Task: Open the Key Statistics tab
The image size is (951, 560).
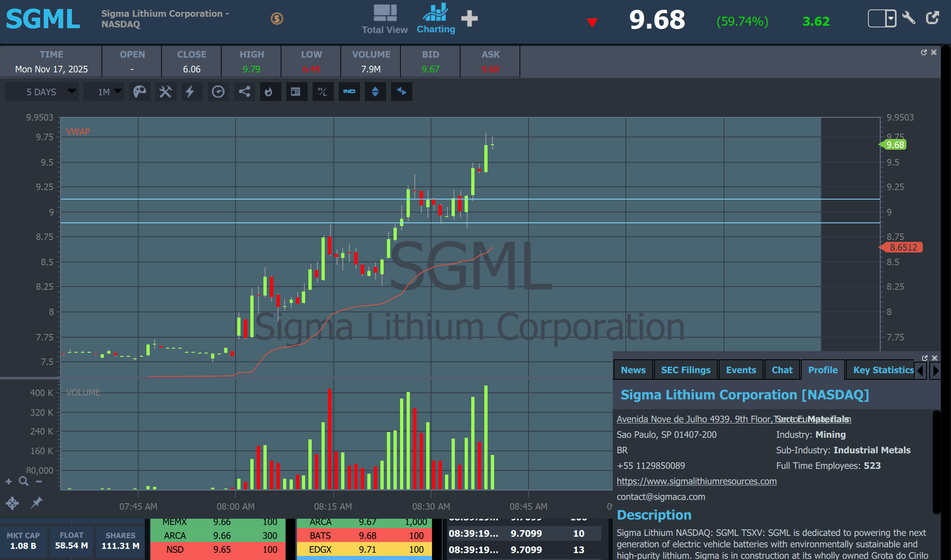Action: tap(883, 370)
